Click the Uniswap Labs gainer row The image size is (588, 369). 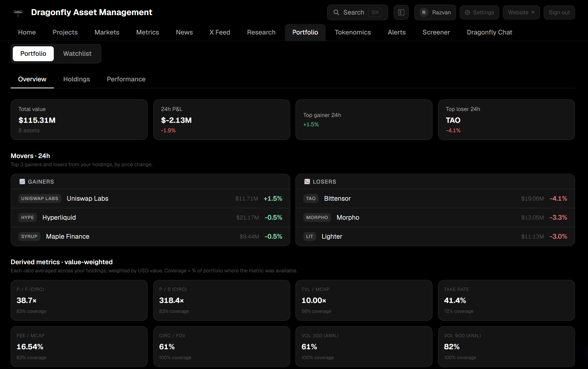coord(150,198)
